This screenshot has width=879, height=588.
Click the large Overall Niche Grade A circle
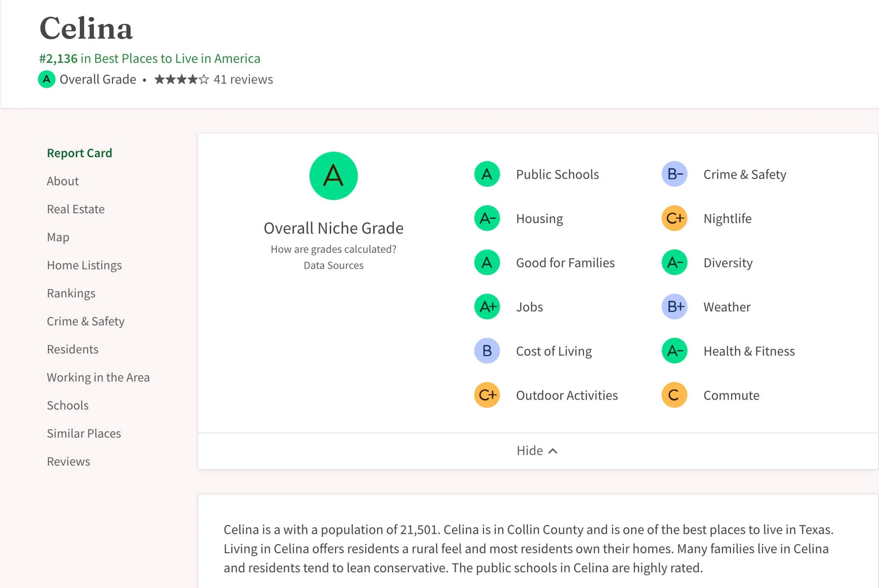pos(333,176)
